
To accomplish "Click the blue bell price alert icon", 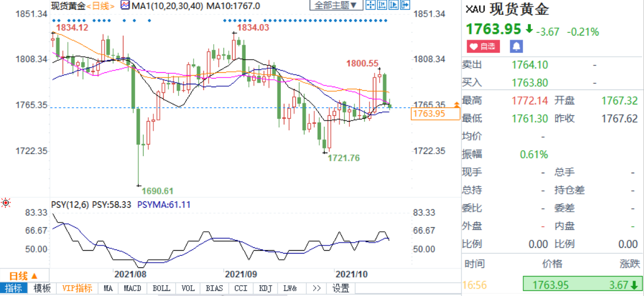I will point(517,46).
